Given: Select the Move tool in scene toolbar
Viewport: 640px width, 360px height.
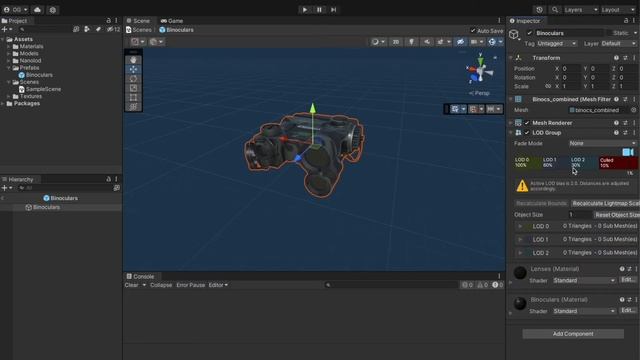Looking at the screenshot, I should tap(133, 69).
